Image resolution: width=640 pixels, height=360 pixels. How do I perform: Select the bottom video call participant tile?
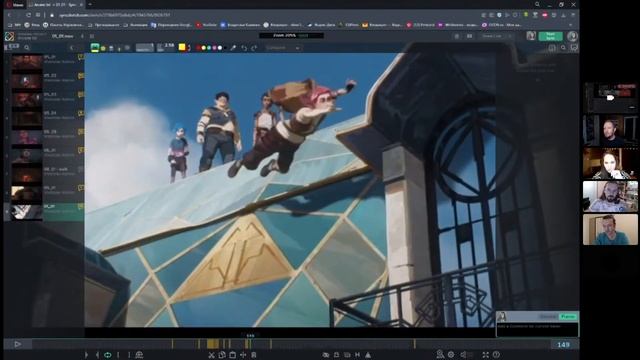pyautogui.click(x=610, y=229)
